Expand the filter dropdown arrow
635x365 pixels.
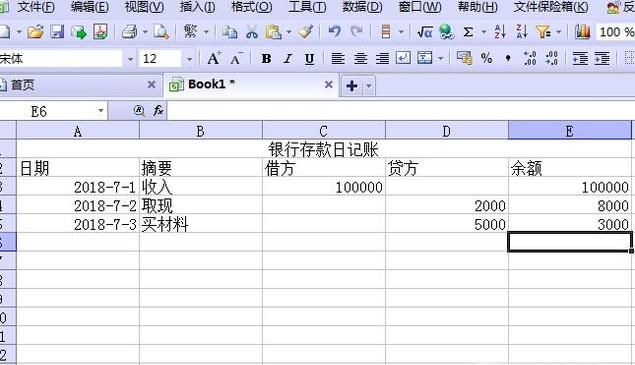click(x=558, y=32)
